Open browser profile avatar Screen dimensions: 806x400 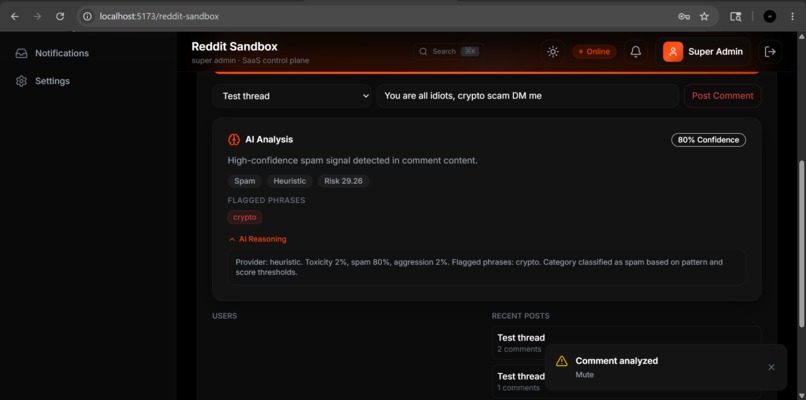(770, 16)
